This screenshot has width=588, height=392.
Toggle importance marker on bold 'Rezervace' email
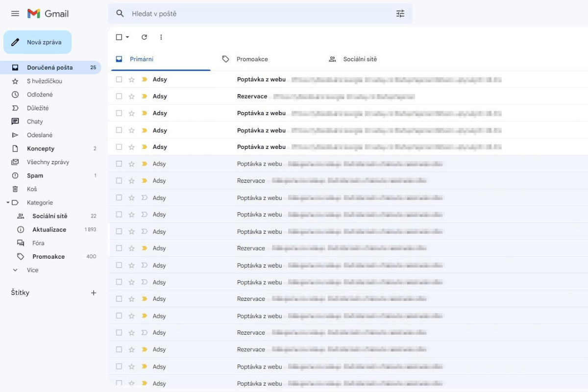click(144, 97)
